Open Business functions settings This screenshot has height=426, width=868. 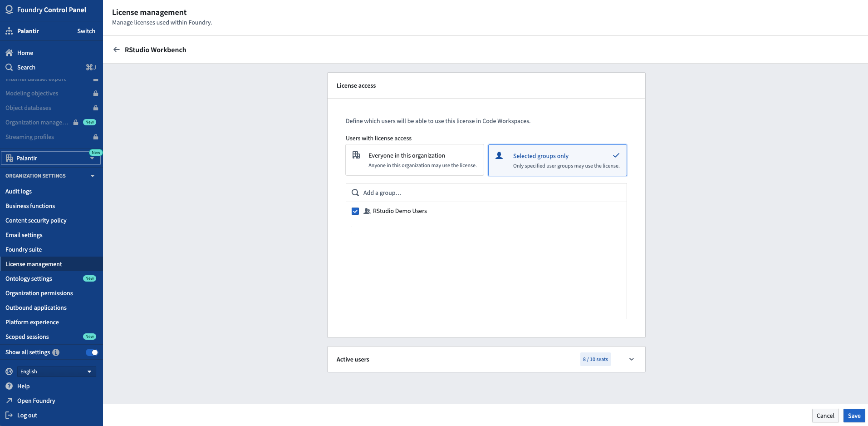[x=30, y=206]
